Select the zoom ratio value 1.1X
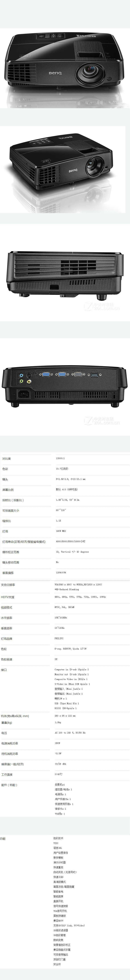130x980 pixels. [x=58, y=521]
